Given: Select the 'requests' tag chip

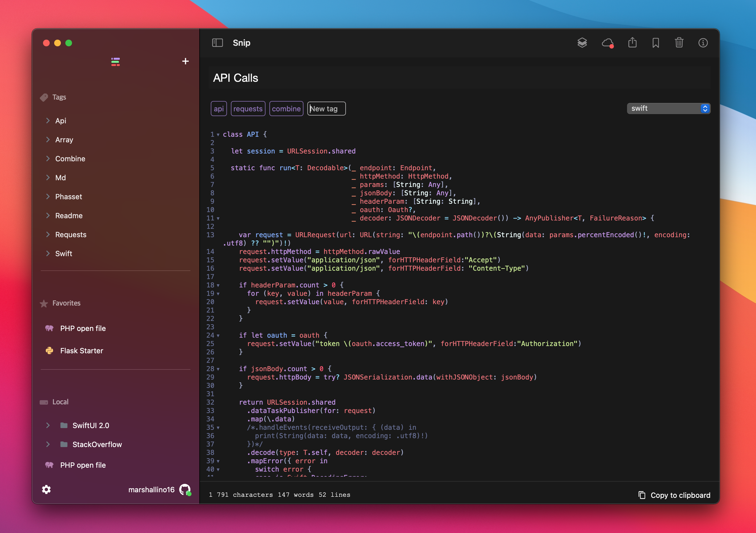Looking at the screenshot, I should [248, 109].
